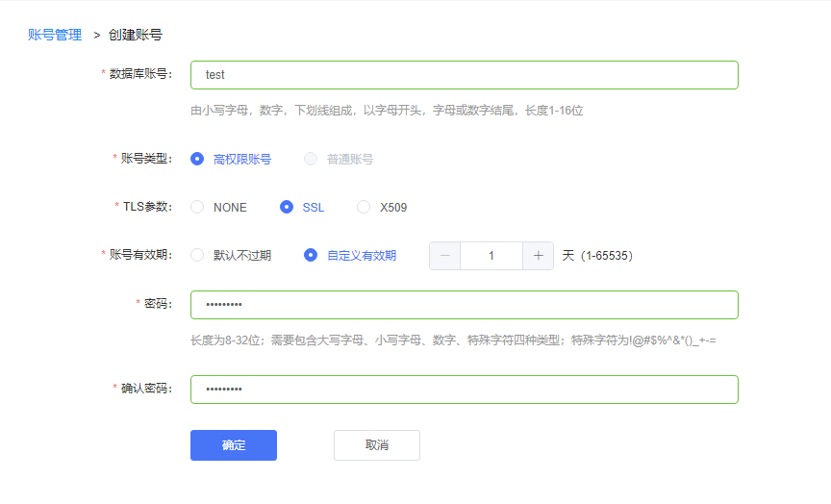Screen dimensions: 831x504
Task: Click into the 密码 input field
Action: click(464, 305)
